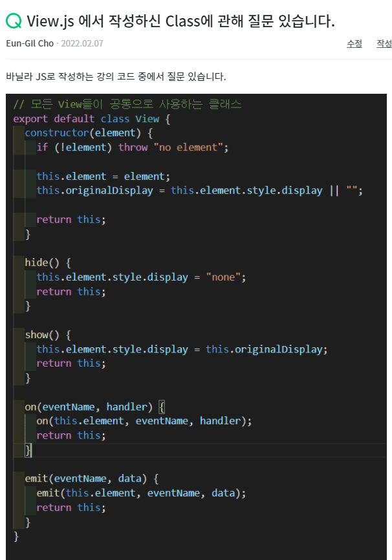
Task: Click the 'export default class View {' line
Action: coord(92,119)
